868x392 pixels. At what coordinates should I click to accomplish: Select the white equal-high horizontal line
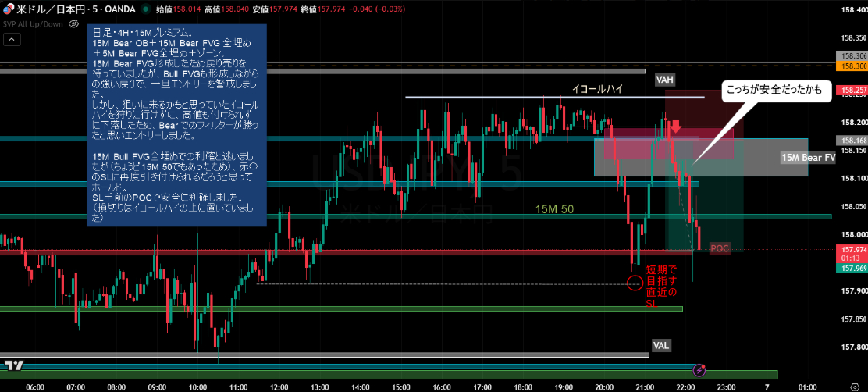555,98
